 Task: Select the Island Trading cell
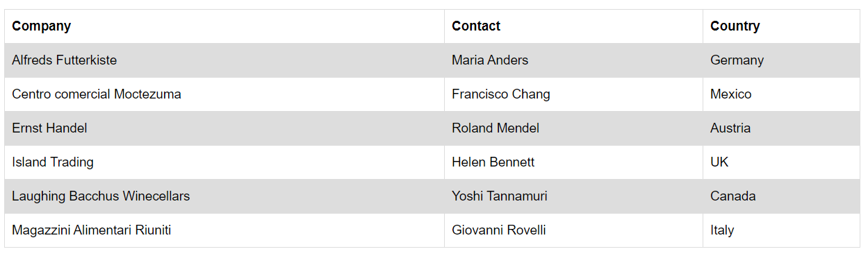(224, 162)
